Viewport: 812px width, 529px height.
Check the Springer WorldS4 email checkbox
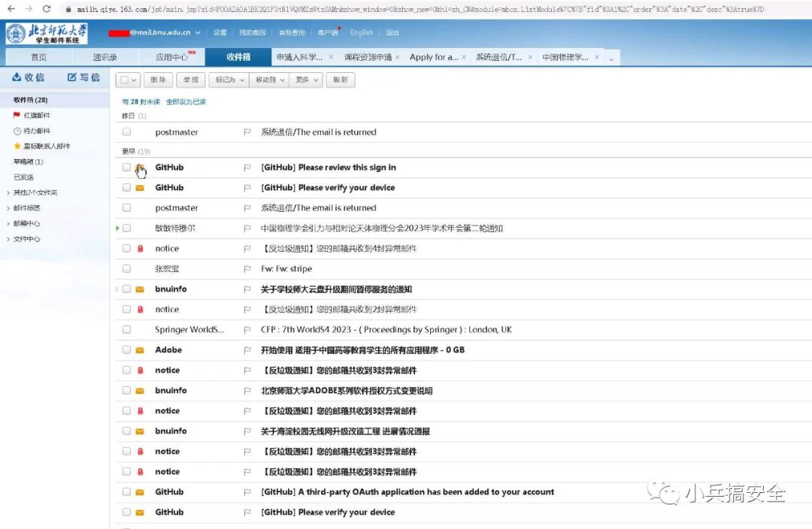coord(126,330)
